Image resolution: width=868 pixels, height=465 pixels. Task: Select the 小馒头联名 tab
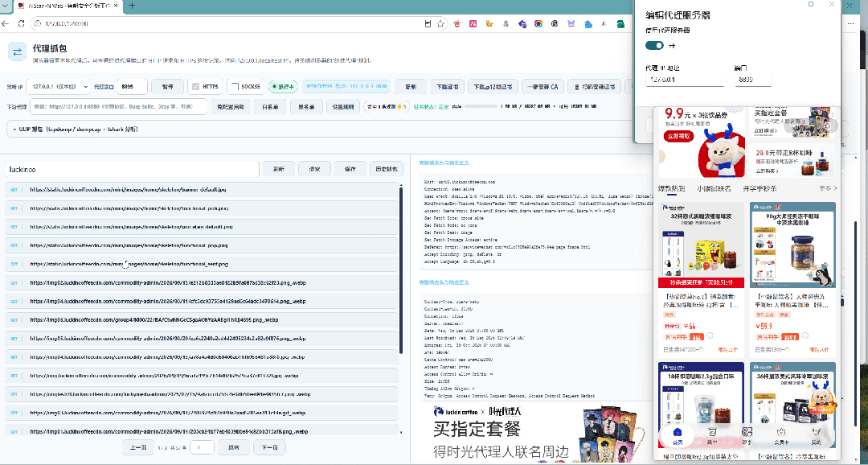(x=714, y=188)
